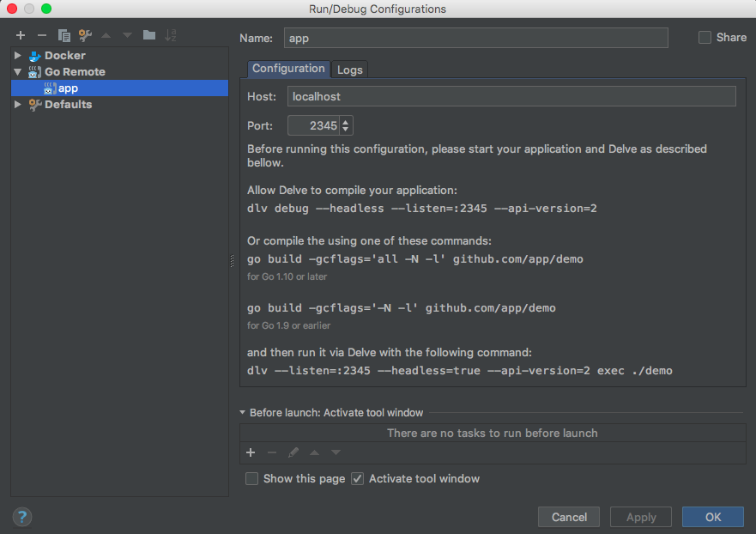
Task: Expand the Defaults node
Action: coord(17,105)
